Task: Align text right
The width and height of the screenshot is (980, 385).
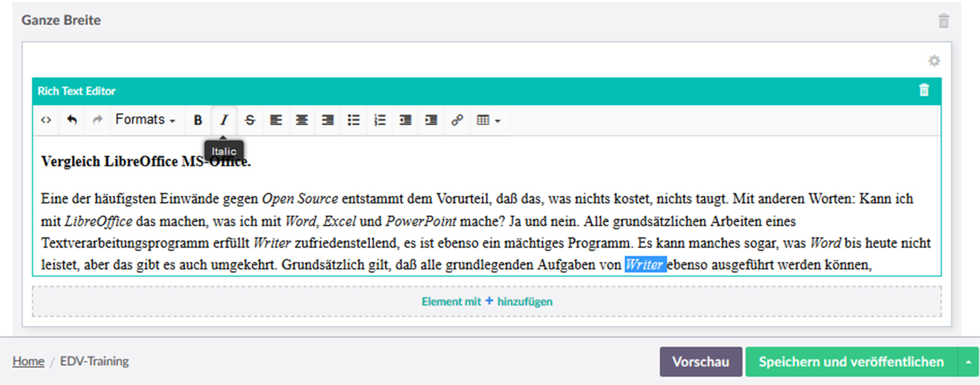Action: pyautogui.click(x=328, y=120)
